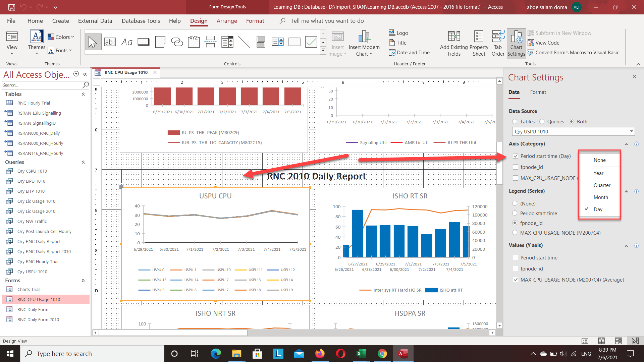Image resolution: width=644 pixels, height=362 pixels.
Task: Choose Quarter from the grouping menu
Action: coord(602,185)
